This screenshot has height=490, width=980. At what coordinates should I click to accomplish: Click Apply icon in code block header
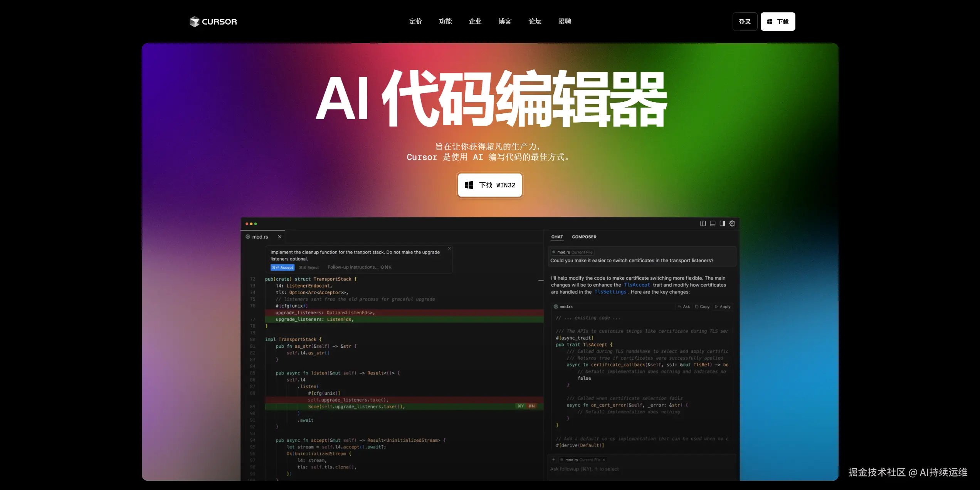[x=723, y=307]
